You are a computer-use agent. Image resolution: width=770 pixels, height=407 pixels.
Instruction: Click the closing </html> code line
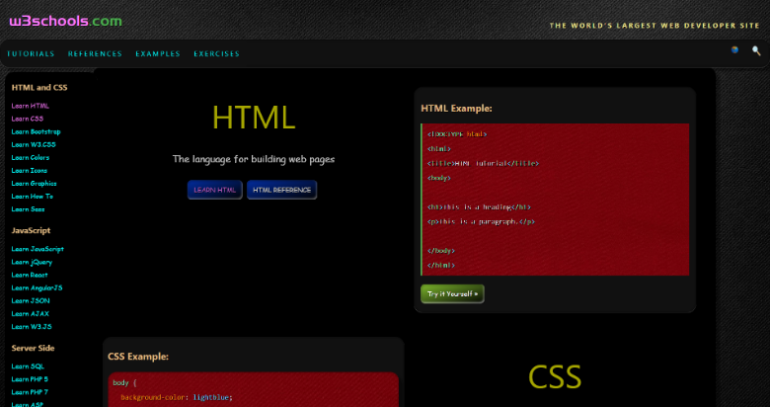pos(441,265)
